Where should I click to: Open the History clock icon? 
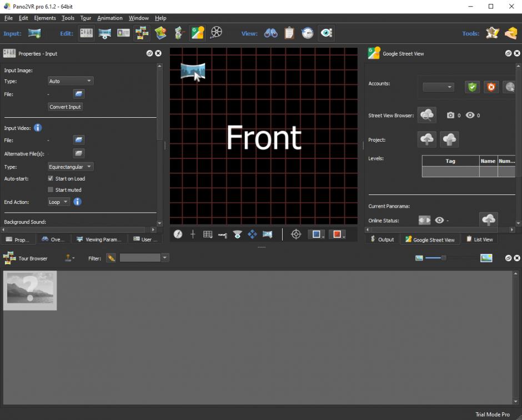coord(307,33)
